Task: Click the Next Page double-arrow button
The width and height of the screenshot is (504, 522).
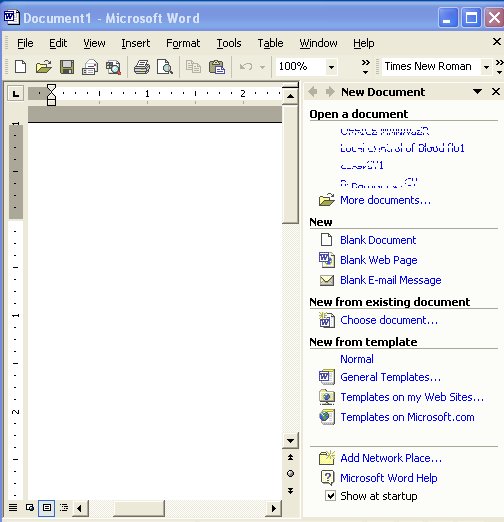Action: pos(290,491)
